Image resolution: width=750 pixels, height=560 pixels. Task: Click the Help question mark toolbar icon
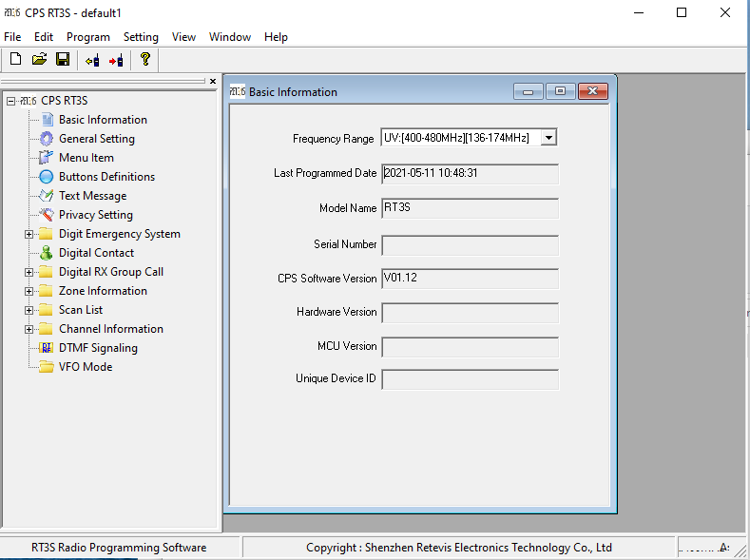coord(144,59)
